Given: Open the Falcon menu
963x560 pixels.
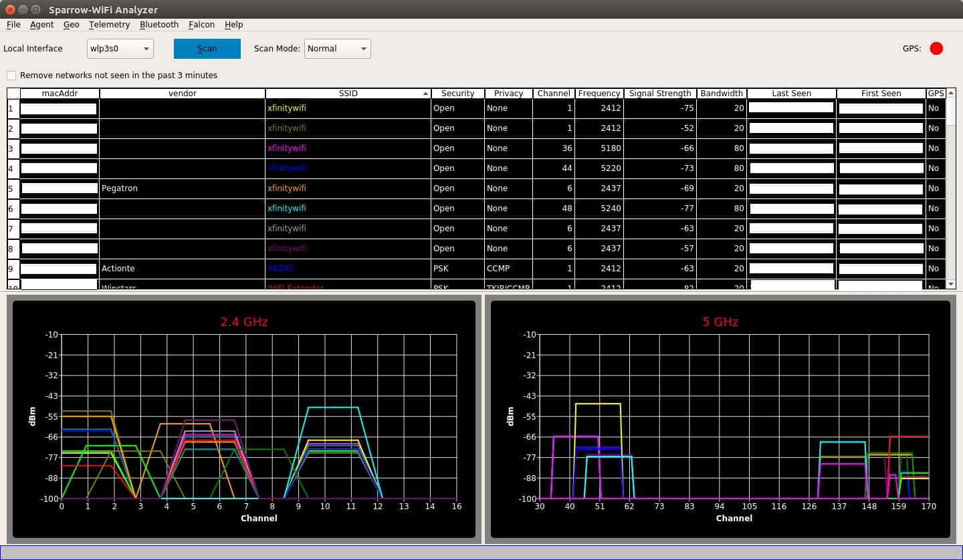Looking at the screenshot, I should (x=201, y=25).
